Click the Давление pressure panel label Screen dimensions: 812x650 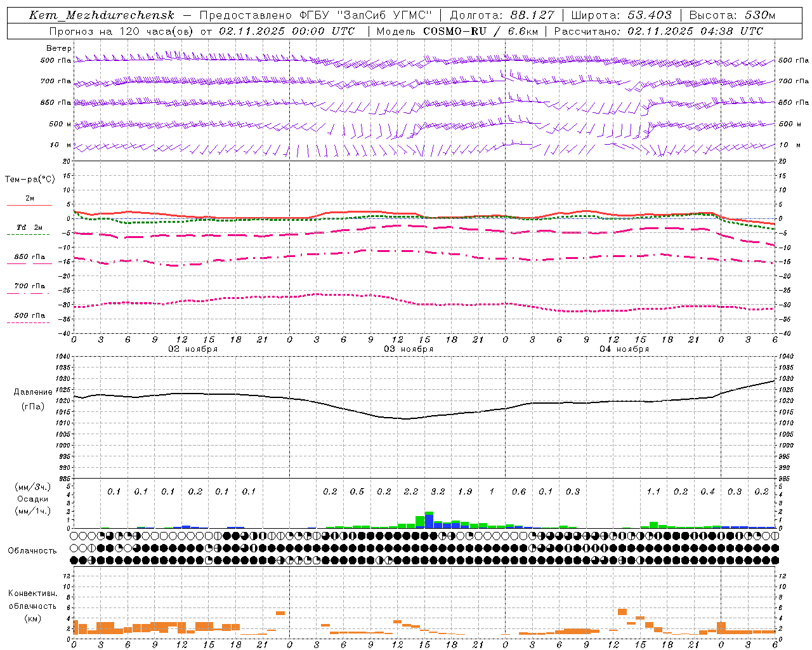pos(33,392)
